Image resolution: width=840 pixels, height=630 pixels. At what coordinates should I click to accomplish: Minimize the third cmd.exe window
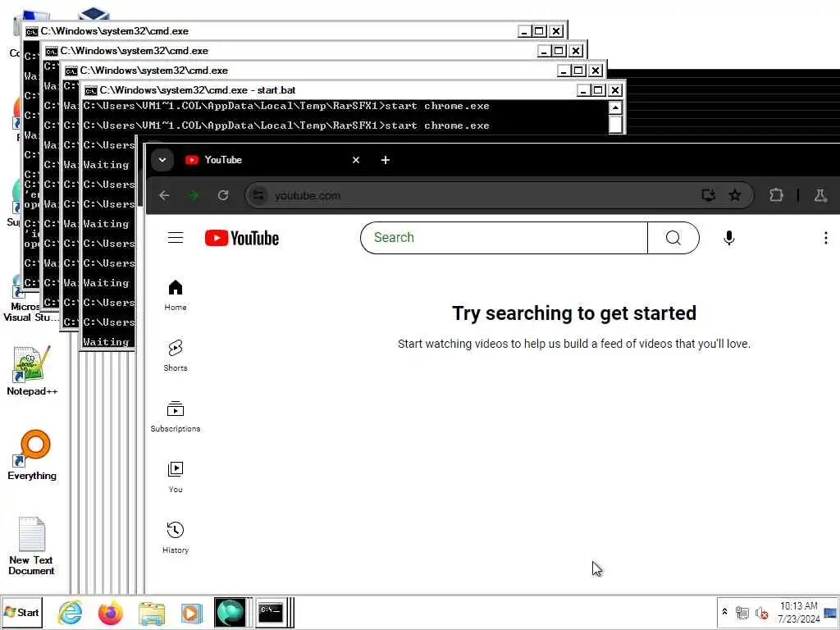coord(564,71)
